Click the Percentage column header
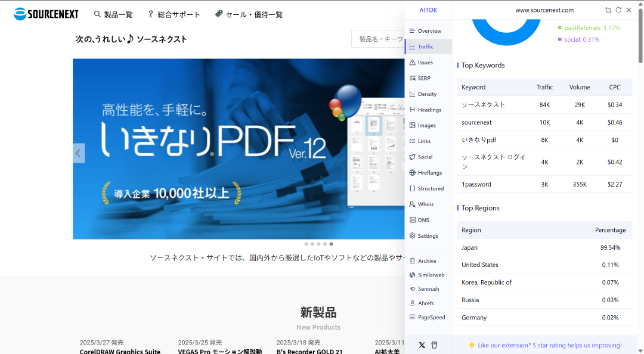 pyautogui.click(x=611, y=230)
